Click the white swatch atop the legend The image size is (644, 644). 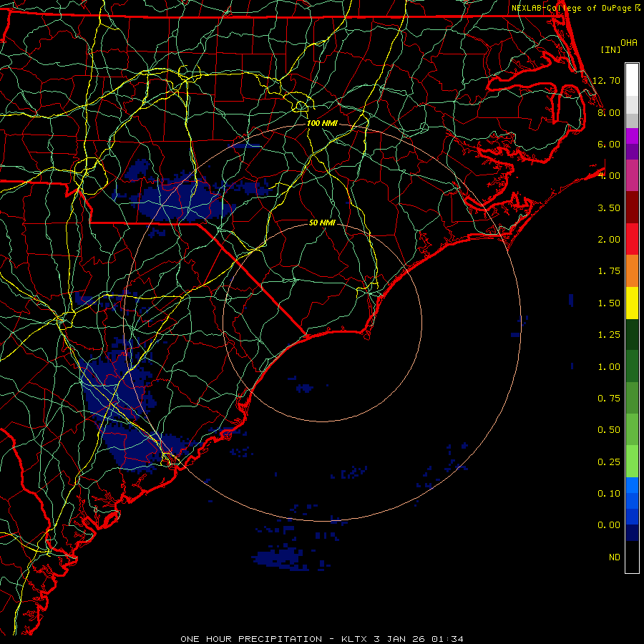click(x=632, y=79)
